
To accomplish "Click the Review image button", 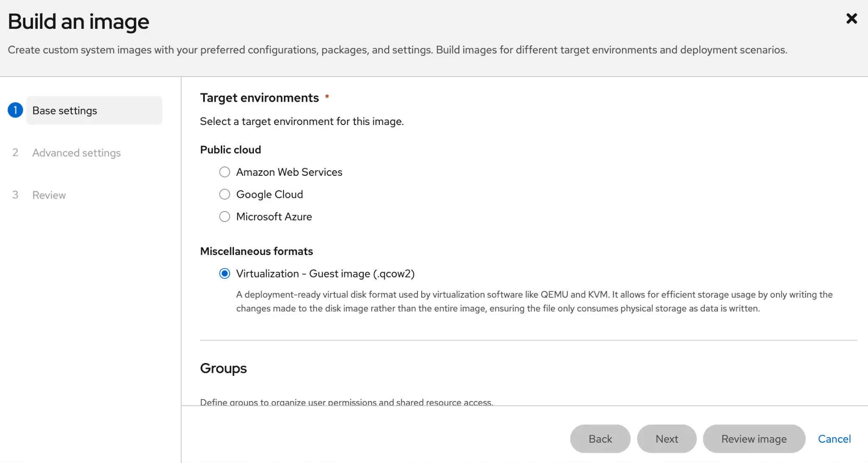I will (x=754, y=439).
